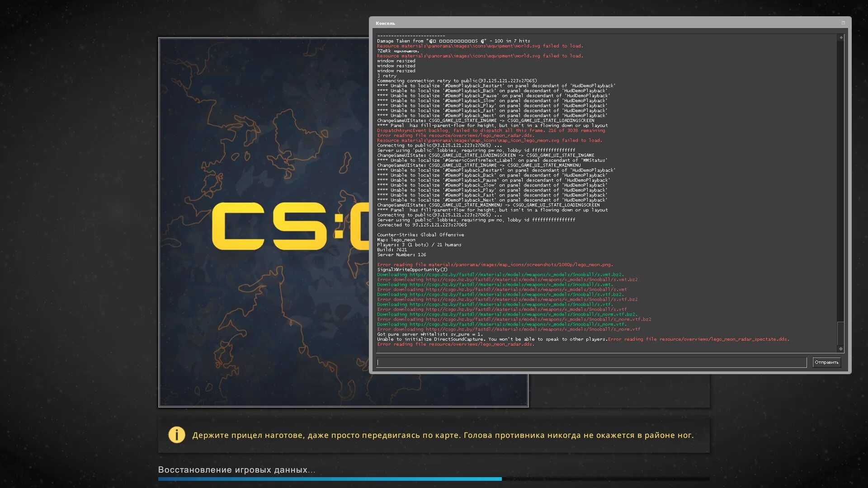Click the yellow info icon beside the tip
This screenshot has width=868, height=488.
(x=177, y=435)
